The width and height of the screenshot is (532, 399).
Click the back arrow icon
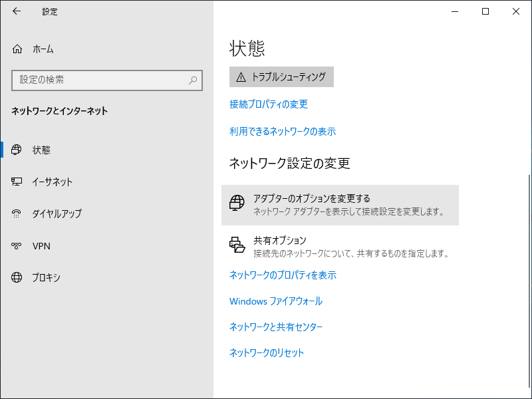[x=16, y=11]
